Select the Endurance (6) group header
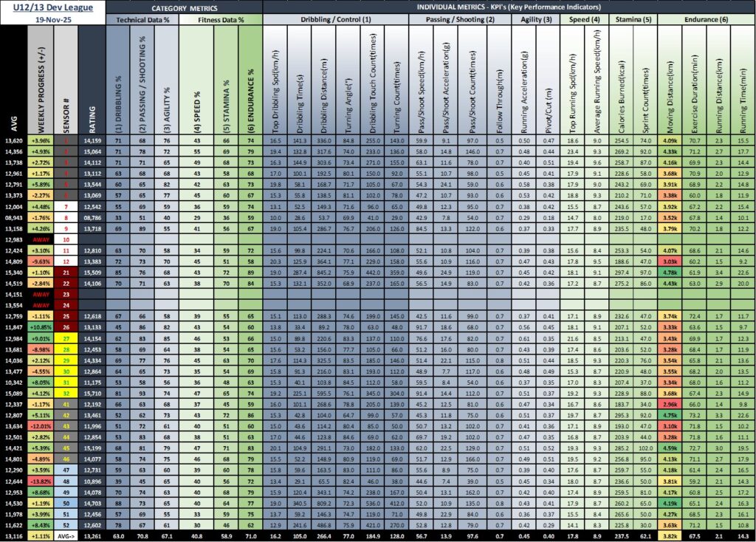This screenshot has height=542, width=756. click(x=705, y=20)
